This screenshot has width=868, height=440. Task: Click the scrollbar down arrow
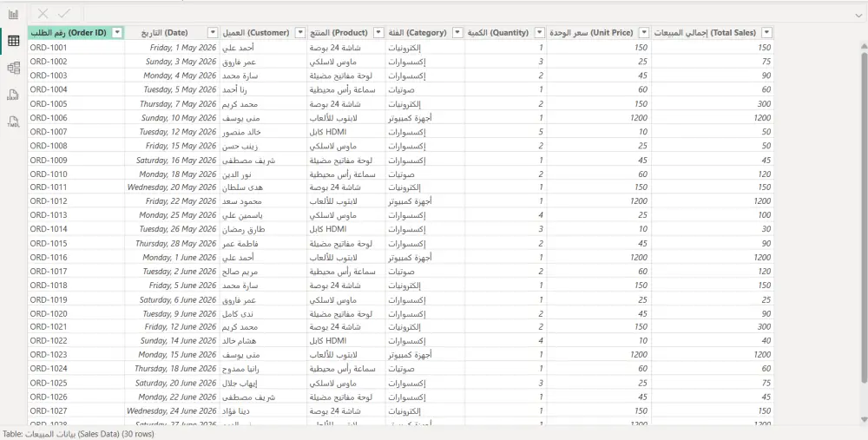pos(865,420)
